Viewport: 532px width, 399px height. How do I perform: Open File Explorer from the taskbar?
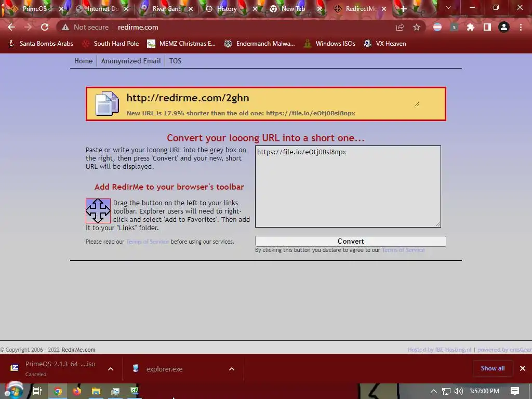[x=96, y=391]
